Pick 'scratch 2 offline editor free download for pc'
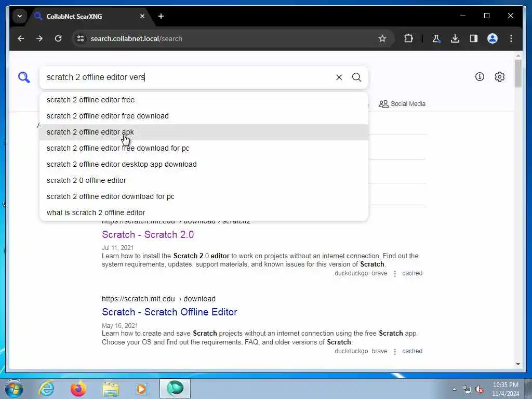This screenshot has width=532, height=399. (x=204, y=148)
